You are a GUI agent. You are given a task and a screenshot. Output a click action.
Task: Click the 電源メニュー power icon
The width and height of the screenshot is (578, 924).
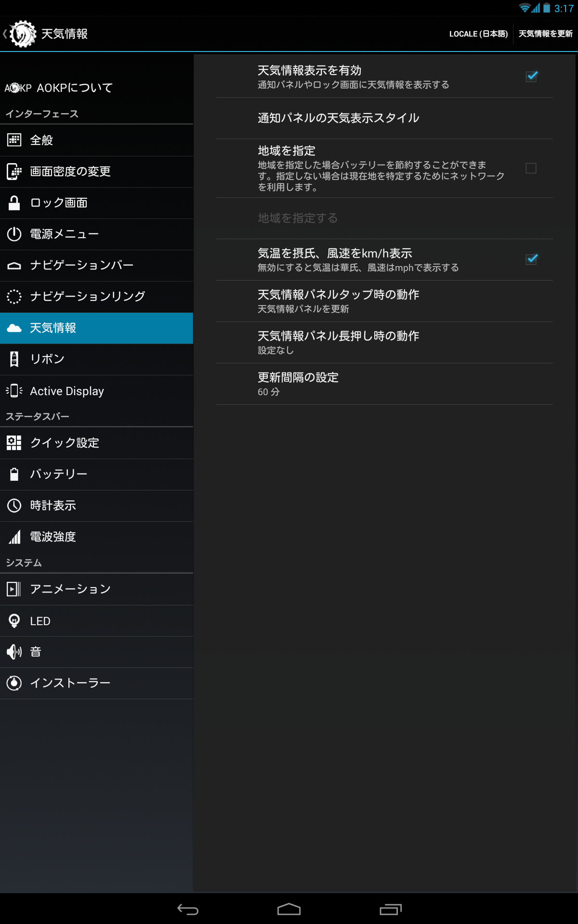pos(14,234)
